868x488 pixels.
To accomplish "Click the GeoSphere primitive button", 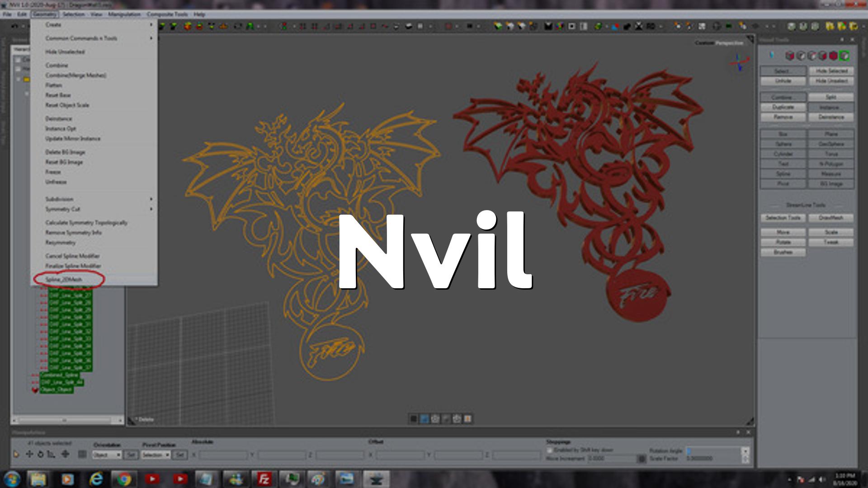I will coord(831,144).
